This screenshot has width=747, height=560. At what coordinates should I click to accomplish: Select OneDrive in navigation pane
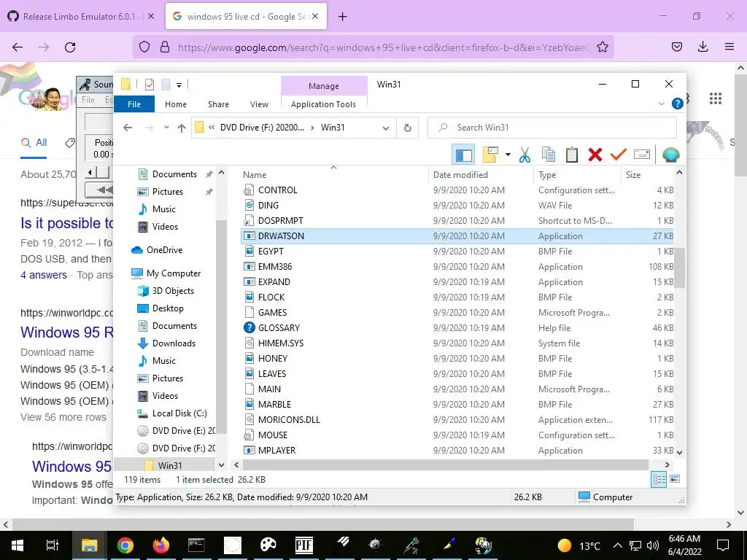tap(164, 250)
